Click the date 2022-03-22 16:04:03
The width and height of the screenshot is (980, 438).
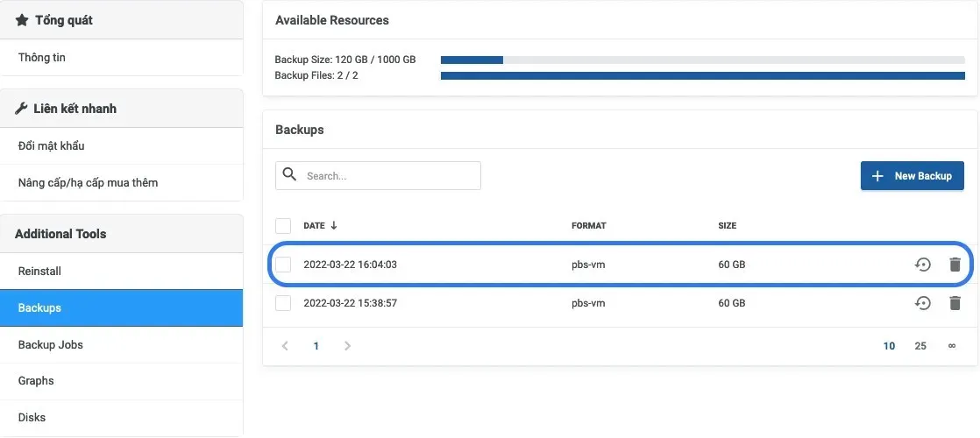pos(350,265)
